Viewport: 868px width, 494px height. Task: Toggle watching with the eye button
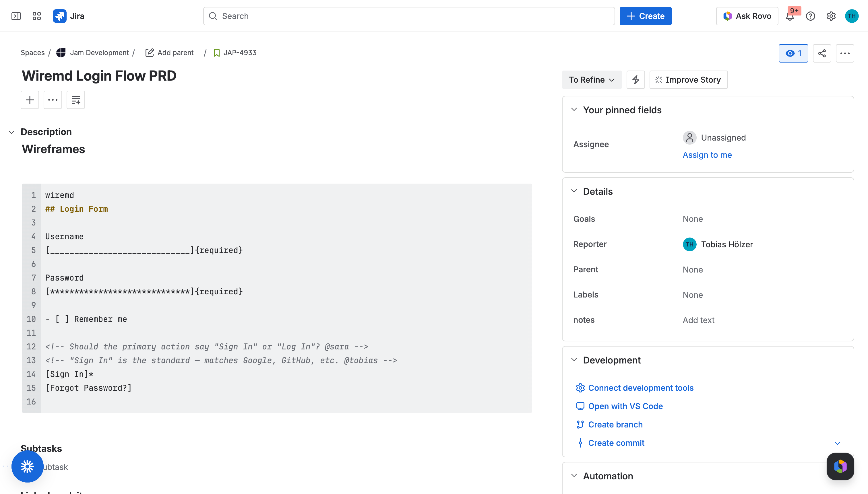[793, 53]
